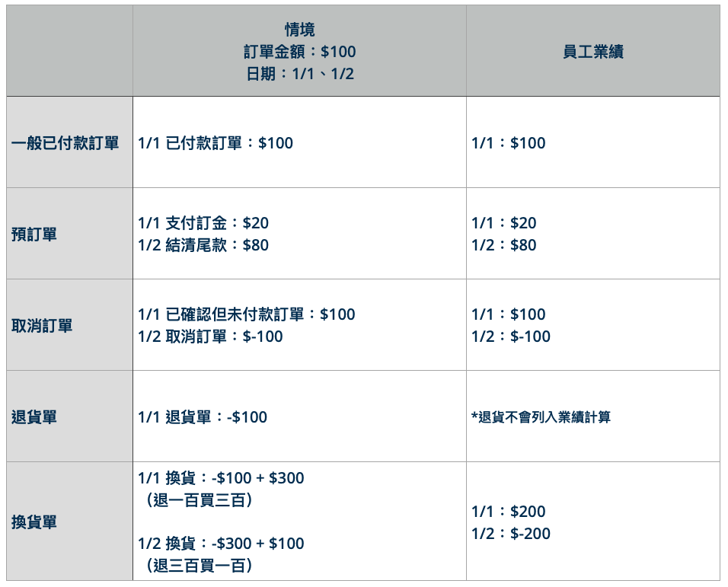This screenshot has height=587, width=728.
Task: Click the 1/1 換貨:-$100 + $300 line
Action: (221, 478)
